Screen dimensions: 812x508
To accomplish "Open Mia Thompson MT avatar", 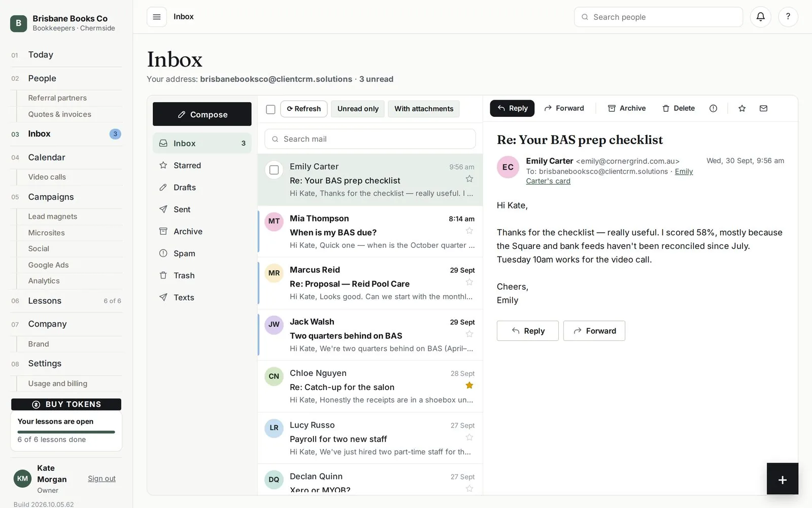I will point(274,221).
